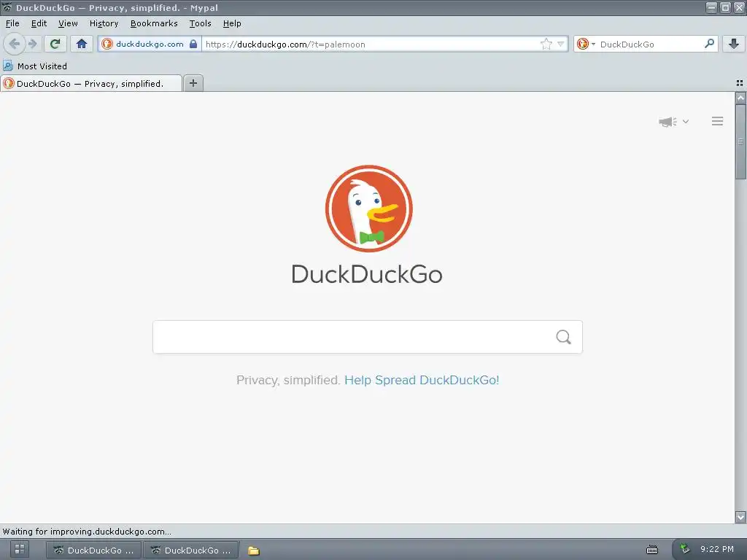
Task: Go back with the back arrow button
Action: tap(15, 44)
